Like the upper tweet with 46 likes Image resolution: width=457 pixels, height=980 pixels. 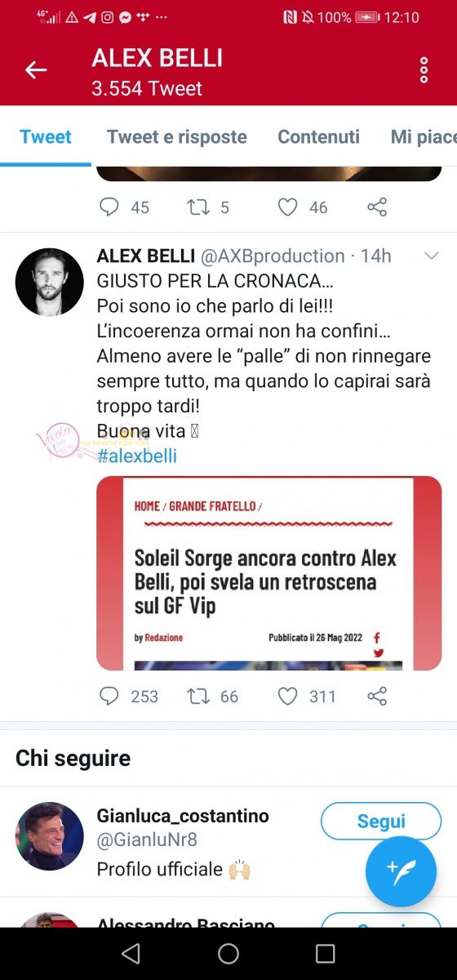pyautogui.click(x=287, y=207)
